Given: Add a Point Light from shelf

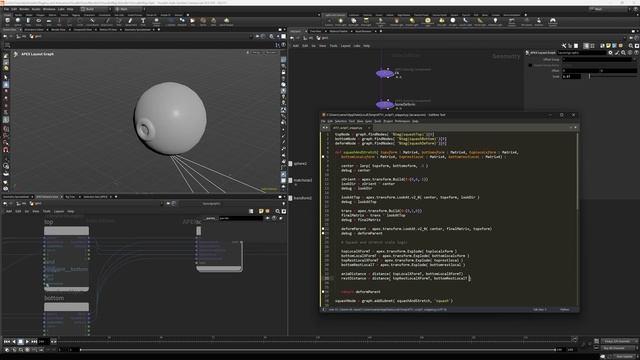Looking at the screenshot, I should click(341, 21).
